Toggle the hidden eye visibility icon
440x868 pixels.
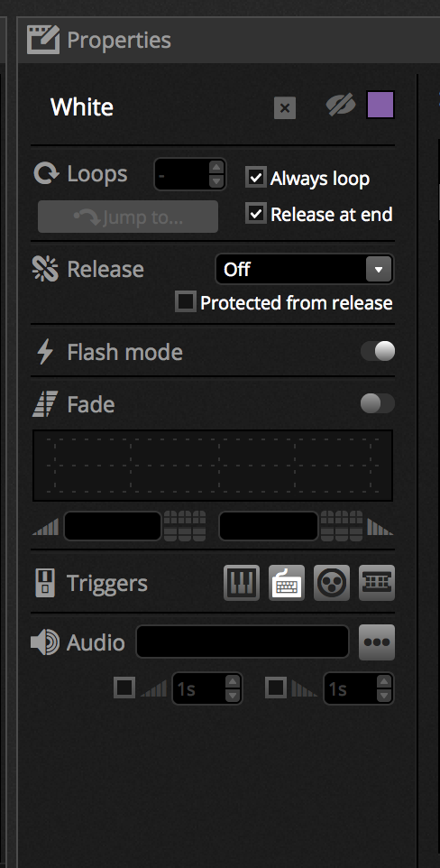click(x=340, y=106)
